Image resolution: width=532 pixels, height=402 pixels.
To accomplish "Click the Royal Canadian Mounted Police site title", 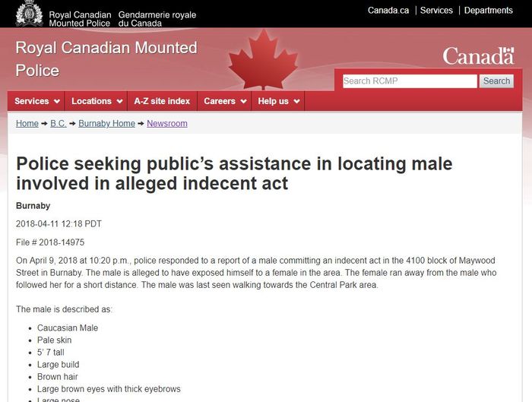I will pos(106,59).
